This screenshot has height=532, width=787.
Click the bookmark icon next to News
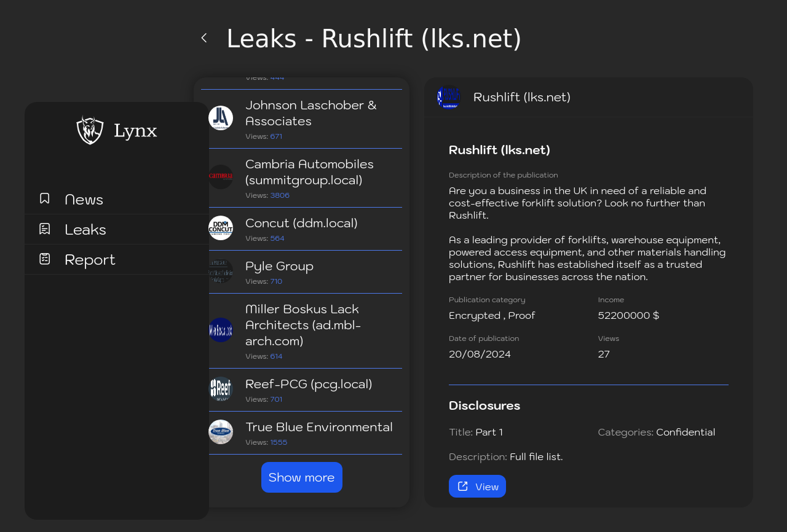click(x=45, y=198)
